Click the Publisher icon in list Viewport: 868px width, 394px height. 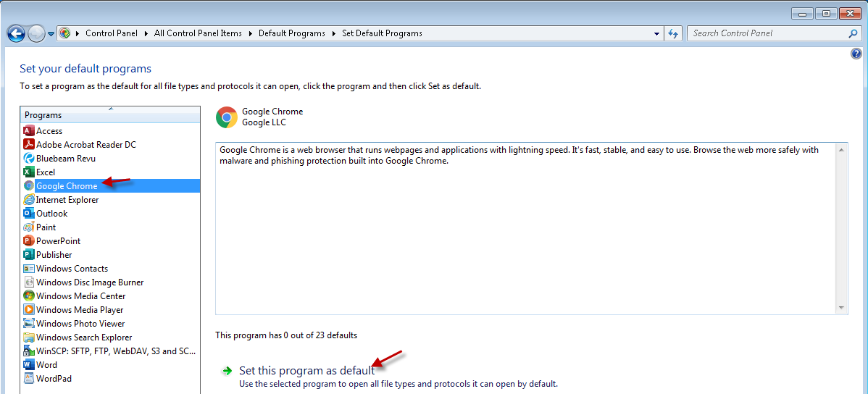[29, 255]
